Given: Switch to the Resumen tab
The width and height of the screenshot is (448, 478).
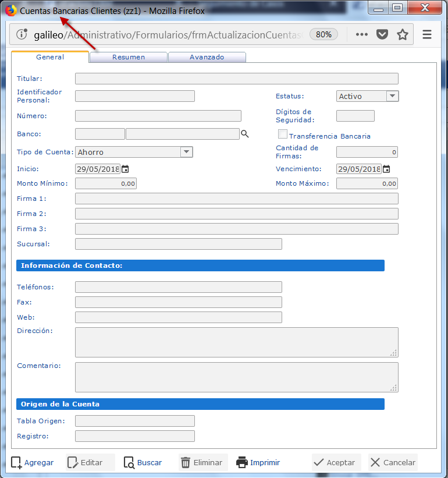Looking at the screenshot, I should tap(129, 57).
